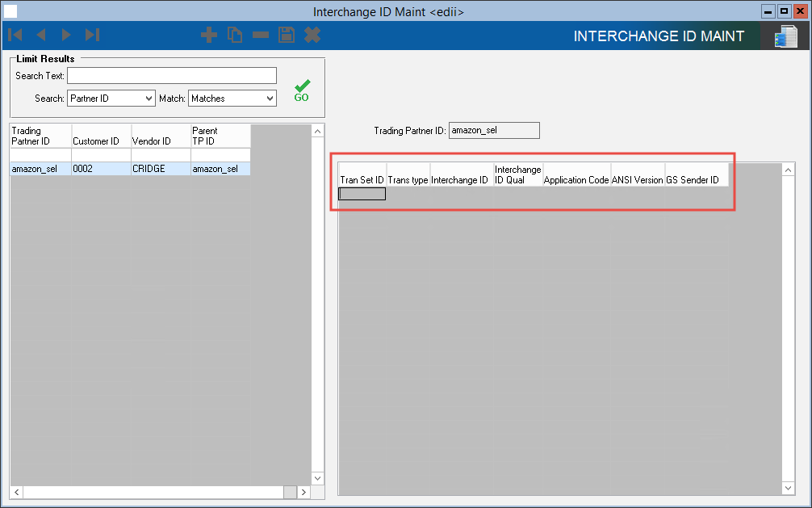This screenshot has height=508, width=812.
Task: Go to next record arrow
Action: 66,35
